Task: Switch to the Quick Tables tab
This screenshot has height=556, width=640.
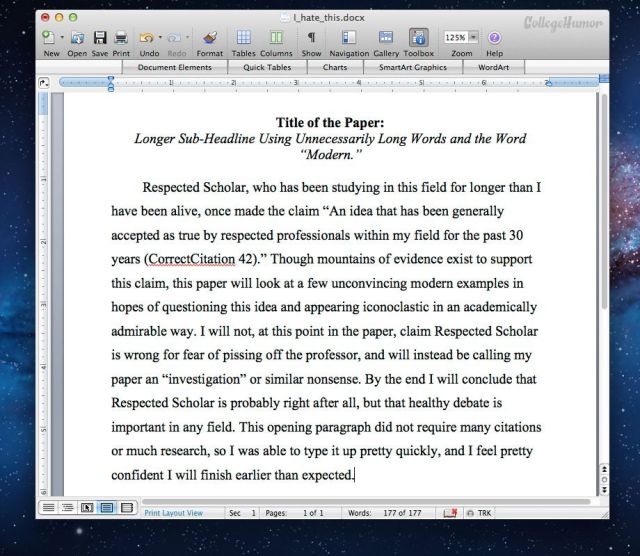Action: pos(267,67)
